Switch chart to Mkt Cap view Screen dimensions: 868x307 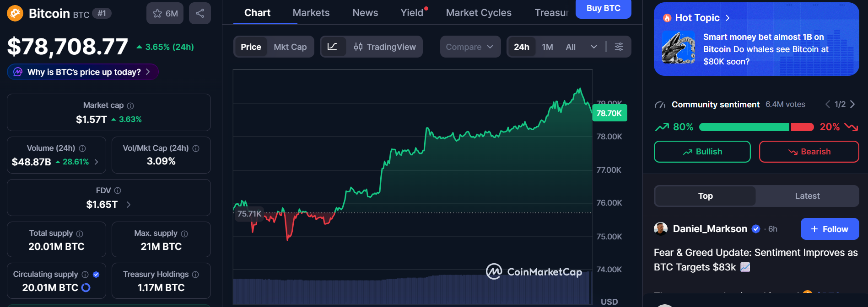pos(290,47)
